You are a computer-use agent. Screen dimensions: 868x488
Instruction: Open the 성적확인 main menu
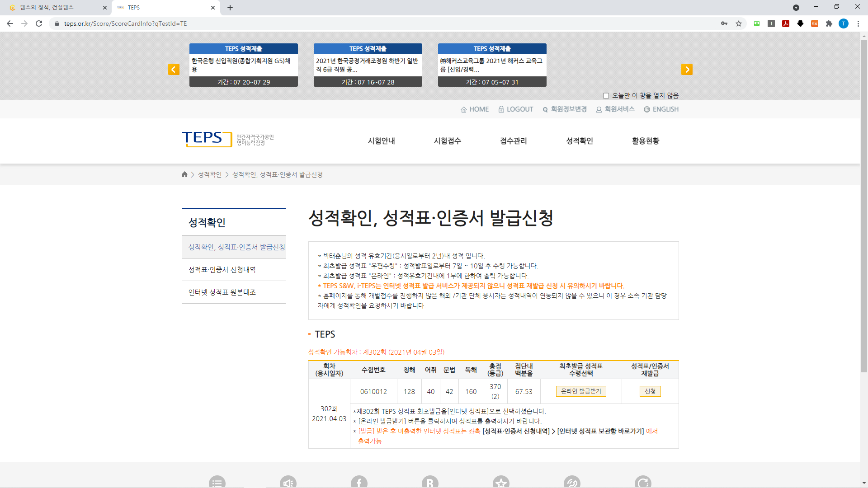(580, 141)
